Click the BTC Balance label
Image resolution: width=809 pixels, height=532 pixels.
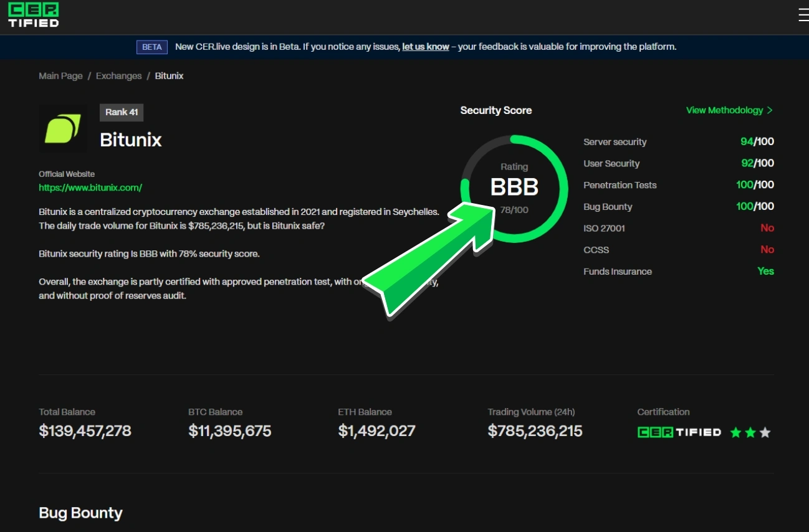(216, 412)
